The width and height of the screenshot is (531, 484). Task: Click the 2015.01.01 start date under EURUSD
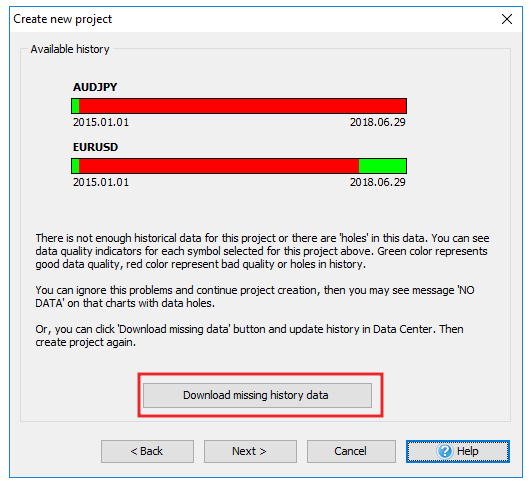(101, 182)
